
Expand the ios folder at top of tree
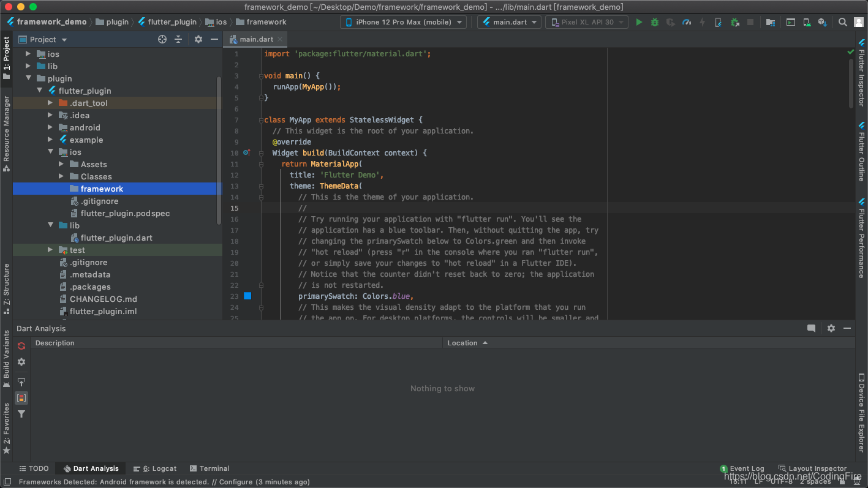click(x=28, y=54)
